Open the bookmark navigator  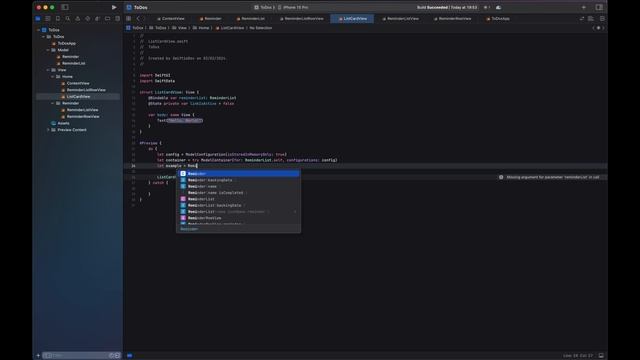[58, 18]
